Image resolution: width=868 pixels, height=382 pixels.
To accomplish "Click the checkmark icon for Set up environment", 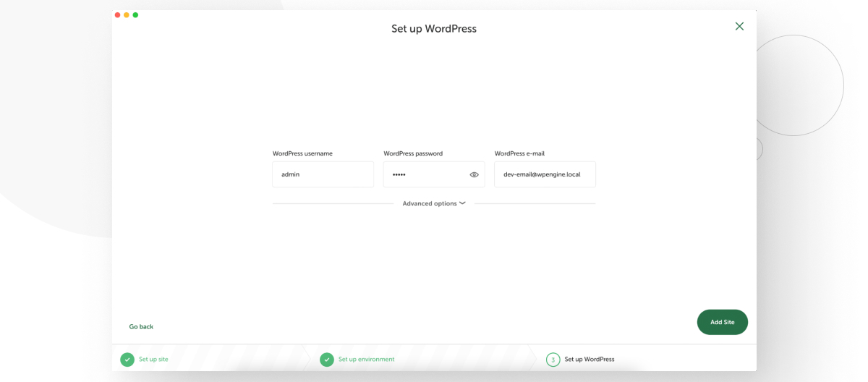I will [327, 360].
